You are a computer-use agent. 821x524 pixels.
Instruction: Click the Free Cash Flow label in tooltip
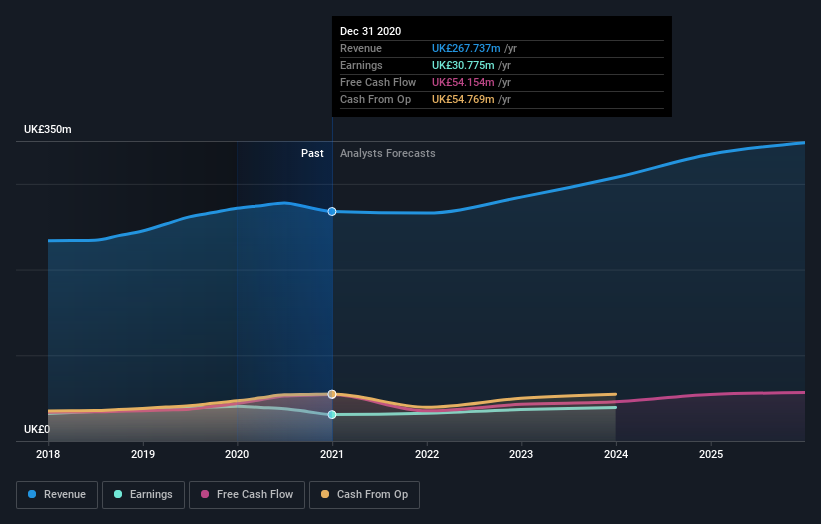click(x=378, y=82)
